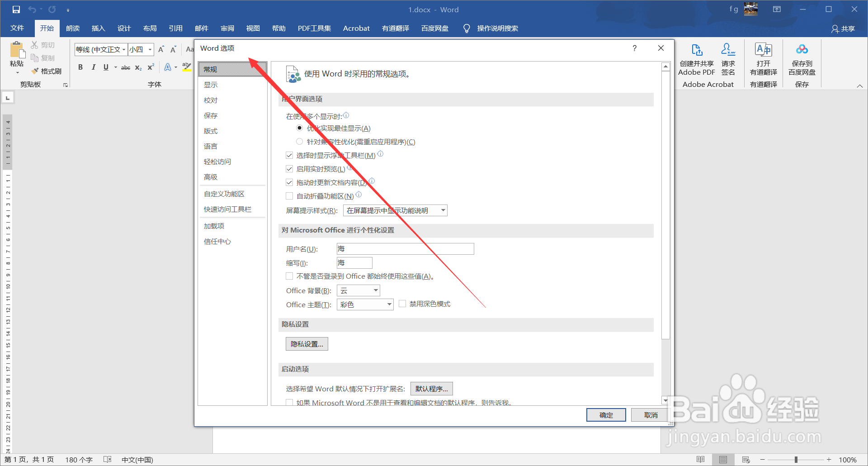Image resolution: width=868 pixels, height=466 pixels.
Task: Toggle Underline formatting
Action: (106, 67)
